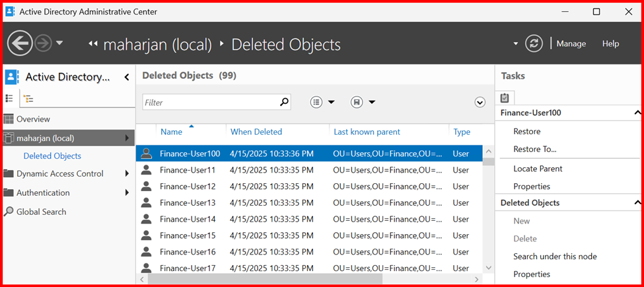
Task: Click the magnifier icon in Filter box
Action: point(284,102)
